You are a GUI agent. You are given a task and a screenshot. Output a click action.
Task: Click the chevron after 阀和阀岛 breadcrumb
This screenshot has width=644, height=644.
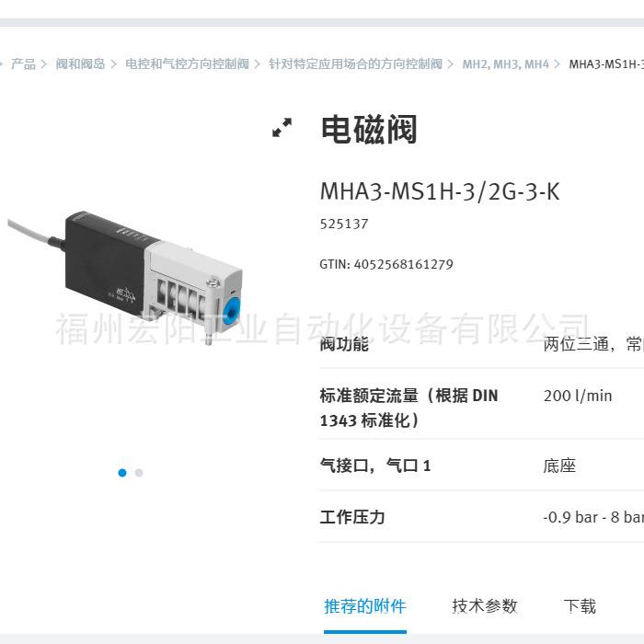pos(114,64)
